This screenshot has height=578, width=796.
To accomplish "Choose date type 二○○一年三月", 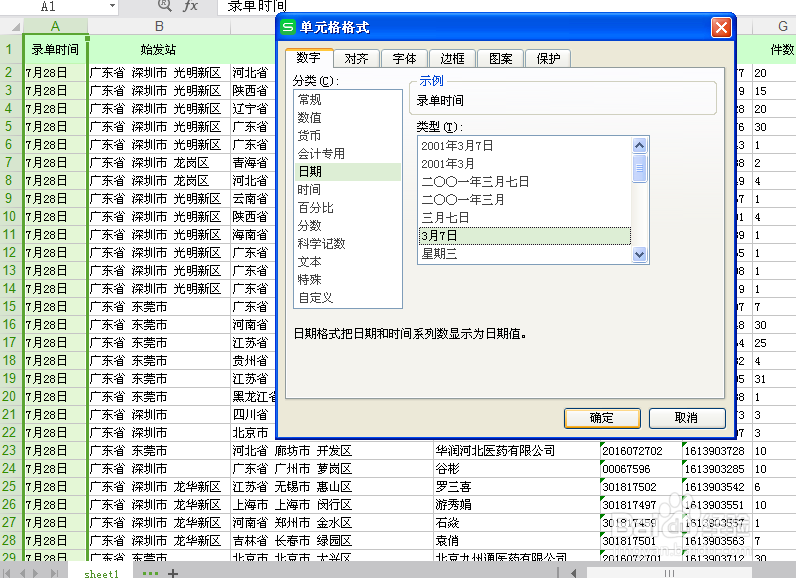I will [x=525, y=200].
